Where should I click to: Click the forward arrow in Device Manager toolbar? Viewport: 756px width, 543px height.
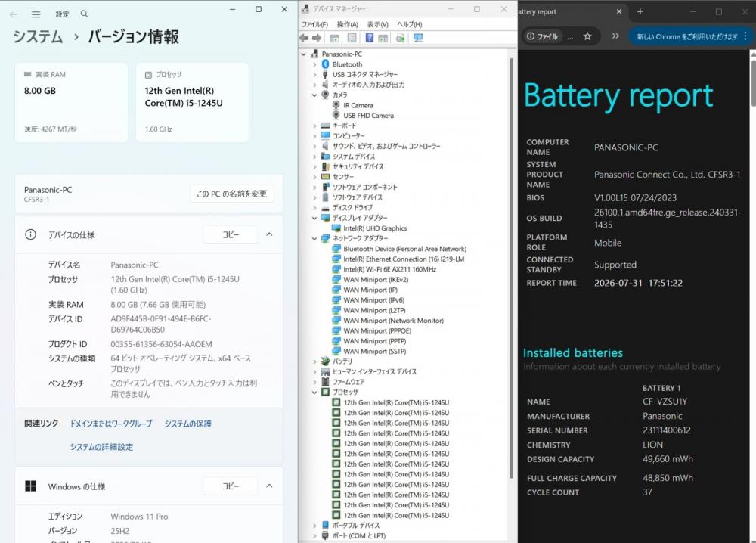(x=317, y=38)
